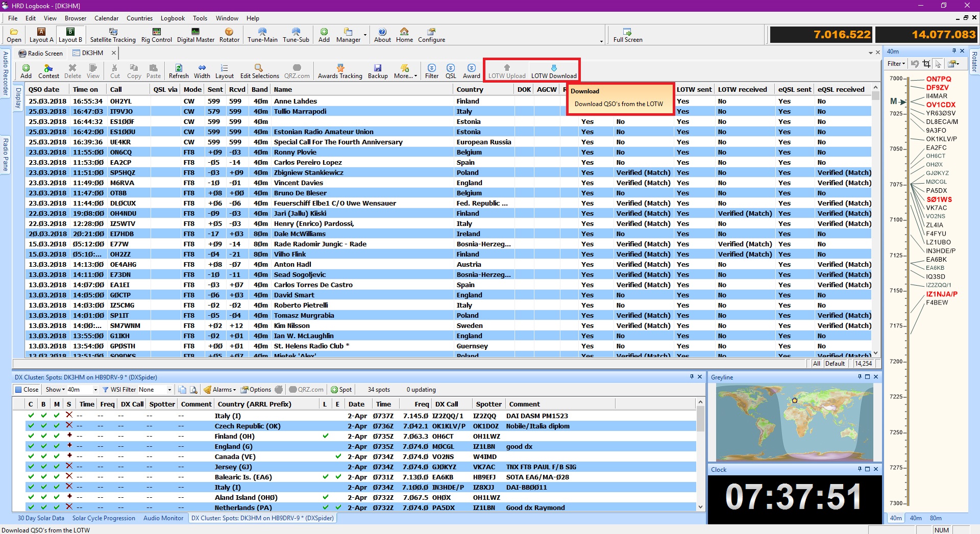
Task: Toggle pointer mode in 40m bandmap
Action: [938, 64]
